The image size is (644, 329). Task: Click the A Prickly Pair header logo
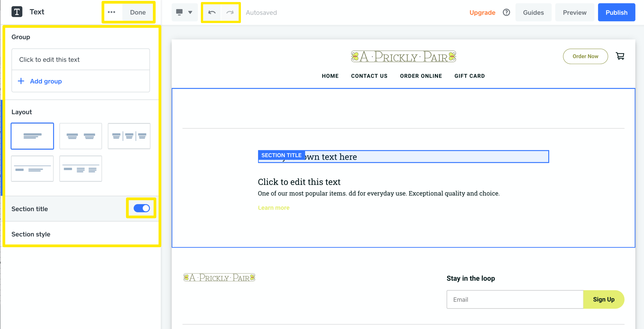point(403,56)
